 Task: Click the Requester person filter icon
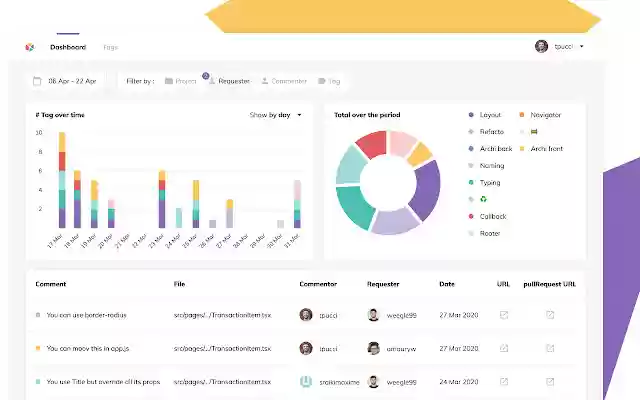212,81
